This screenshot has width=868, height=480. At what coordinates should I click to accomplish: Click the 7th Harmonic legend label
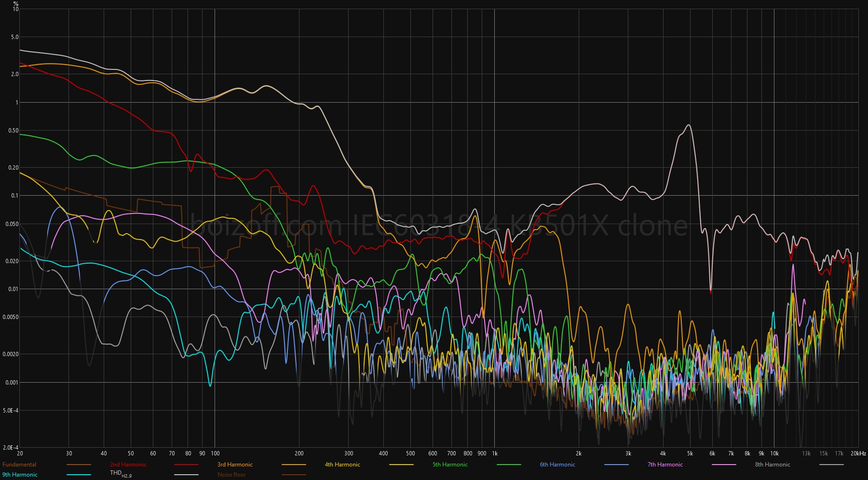coord(665,465)
